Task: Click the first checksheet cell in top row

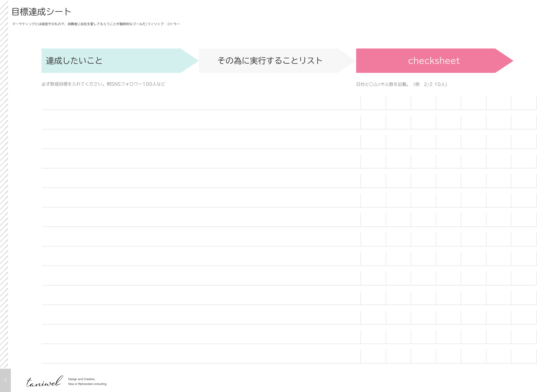Action: (373, 103)
